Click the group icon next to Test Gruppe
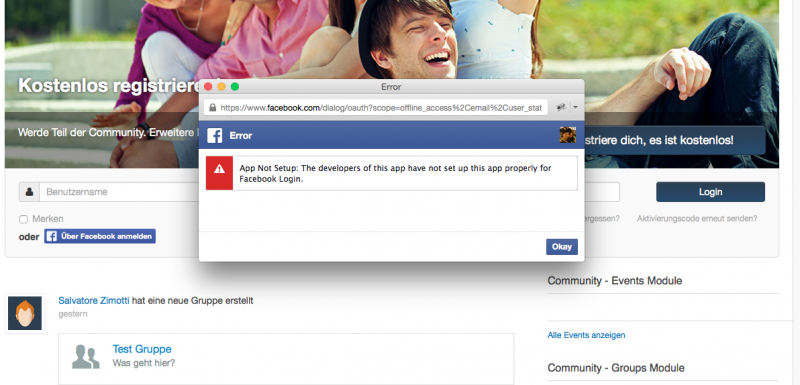Image resolution: width=800 pixels, height=385 pixels. tap(85, 357)
